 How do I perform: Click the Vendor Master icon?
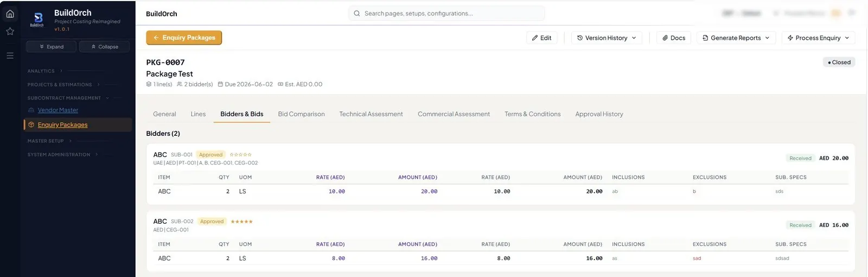pyautogui.click(x=31, y=110)
